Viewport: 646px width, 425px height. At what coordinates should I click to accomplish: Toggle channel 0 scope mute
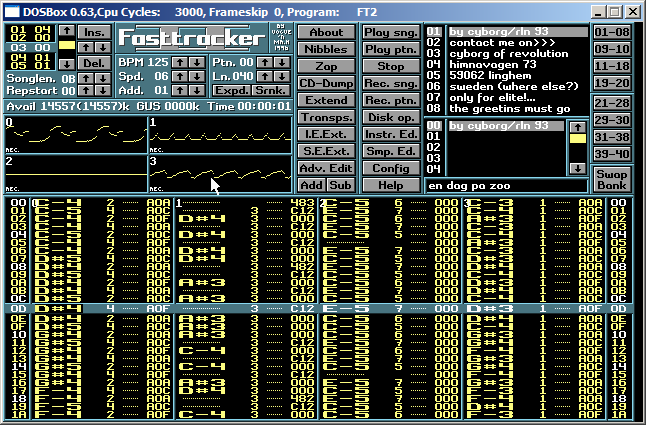(76, 135)
